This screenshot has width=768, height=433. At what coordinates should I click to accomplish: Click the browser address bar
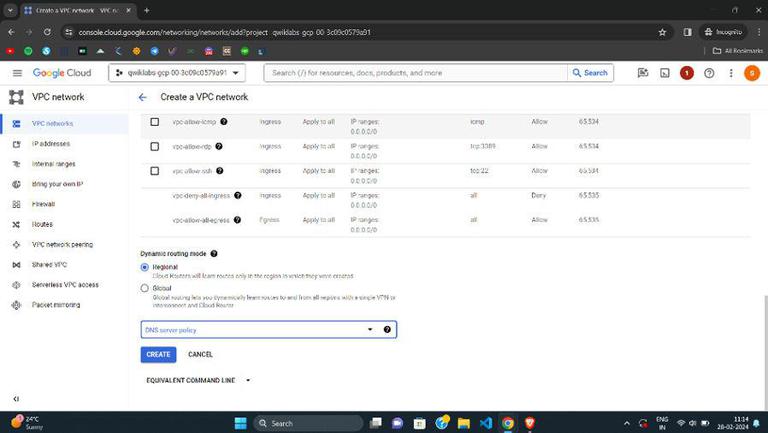(362, 32)
